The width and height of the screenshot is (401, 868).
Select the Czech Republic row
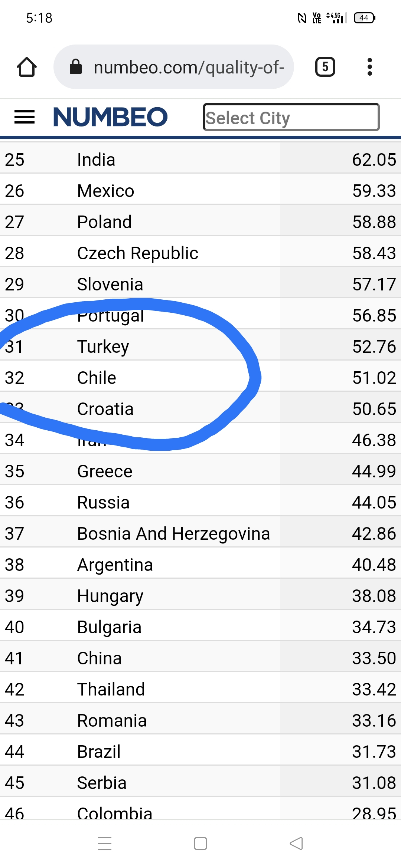coord(200,253)
